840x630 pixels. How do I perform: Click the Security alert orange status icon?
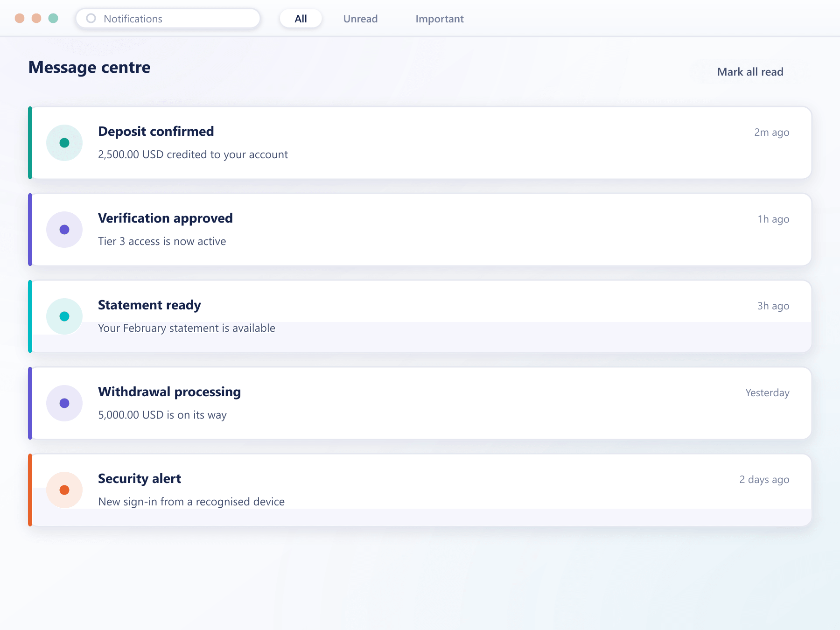click(64, 490)
